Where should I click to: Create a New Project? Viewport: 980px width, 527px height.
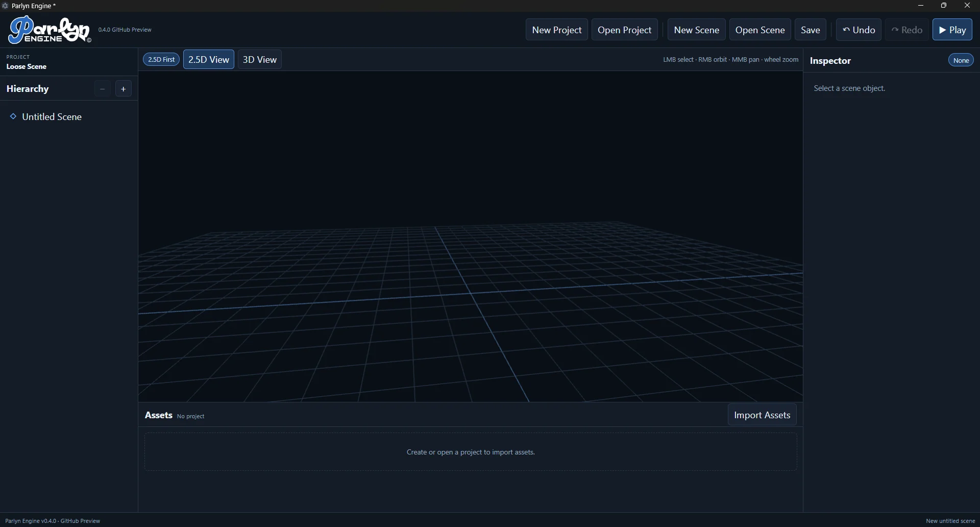pyautogui.click(x=557, y=30)
